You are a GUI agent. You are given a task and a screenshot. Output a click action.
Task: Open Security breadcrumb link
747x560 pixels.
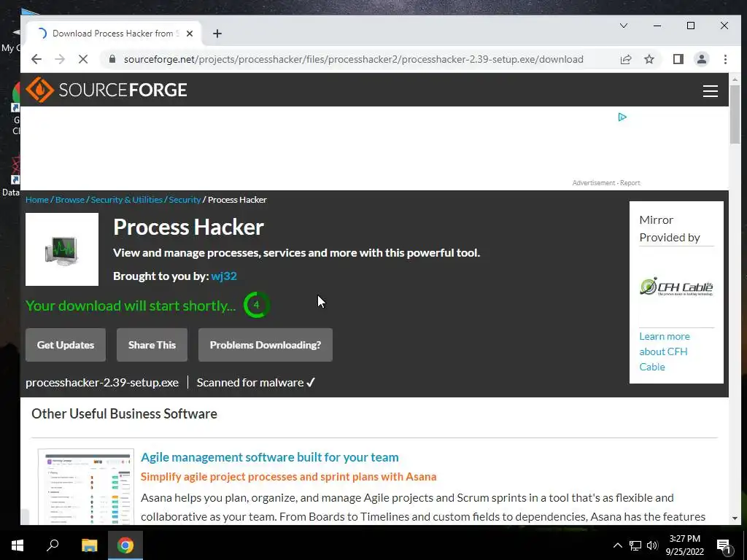tap(185, 200)
